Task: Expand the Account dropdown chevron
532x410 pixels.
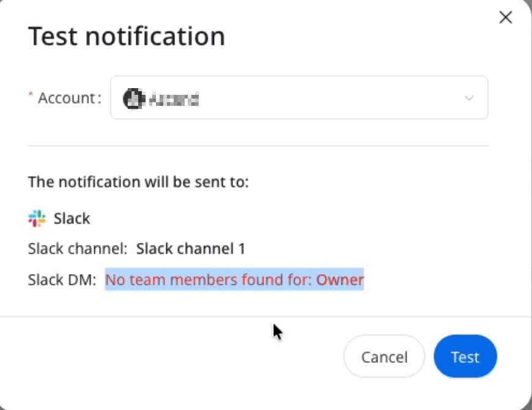Action: 469,98
